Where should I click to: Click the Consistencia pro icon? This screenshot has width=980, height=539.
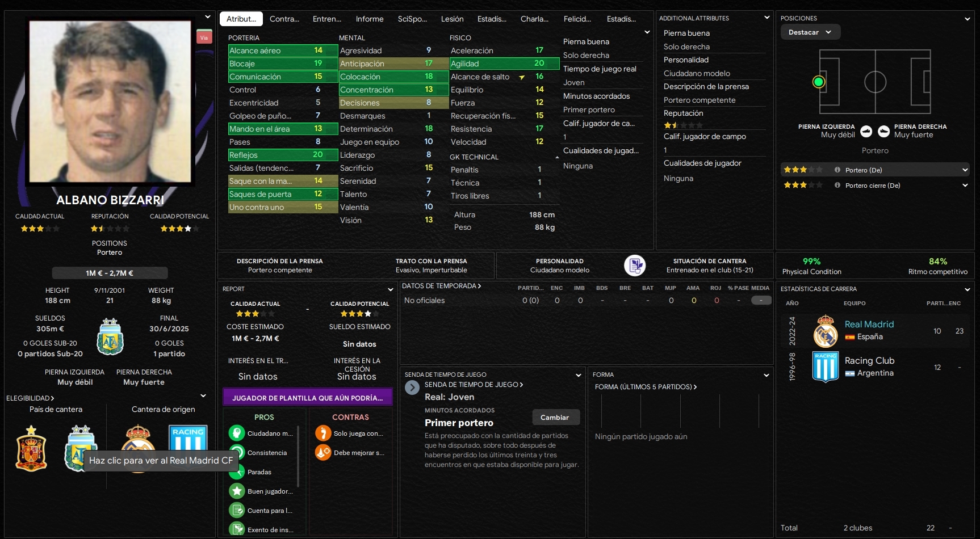(x=237, y=453)
